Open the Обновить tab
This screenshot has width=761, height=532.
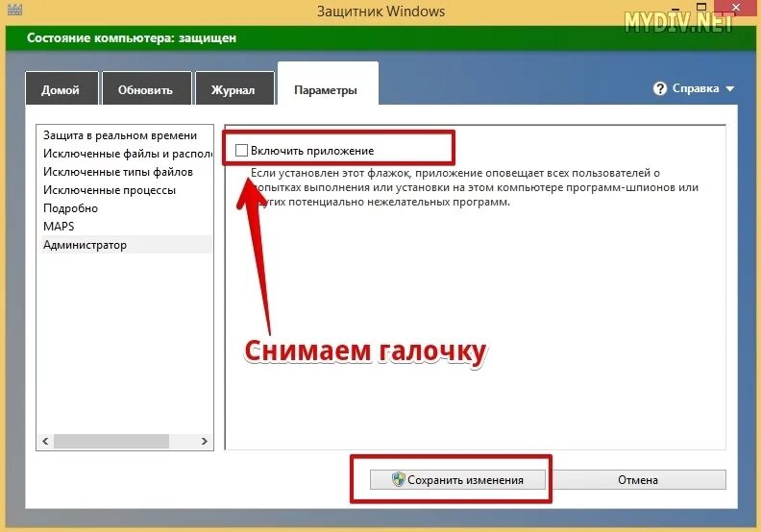click(x=146, y=88)
